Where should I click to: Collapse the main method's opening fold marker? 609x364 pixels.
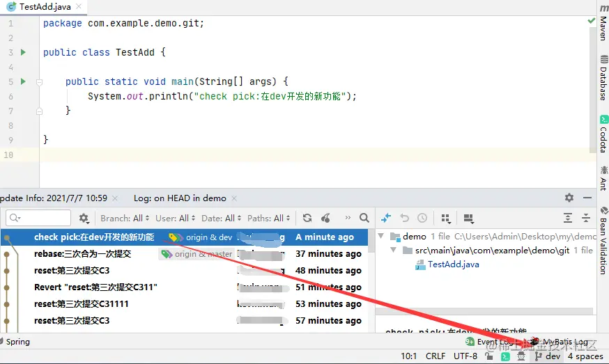[39, 82]
